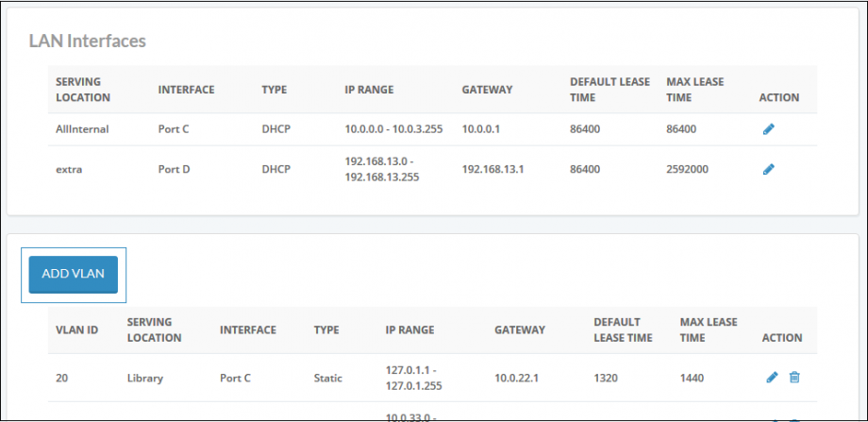Edit the AllInternal LAN interface row
The image size is (868, 422).
[768, 129]
